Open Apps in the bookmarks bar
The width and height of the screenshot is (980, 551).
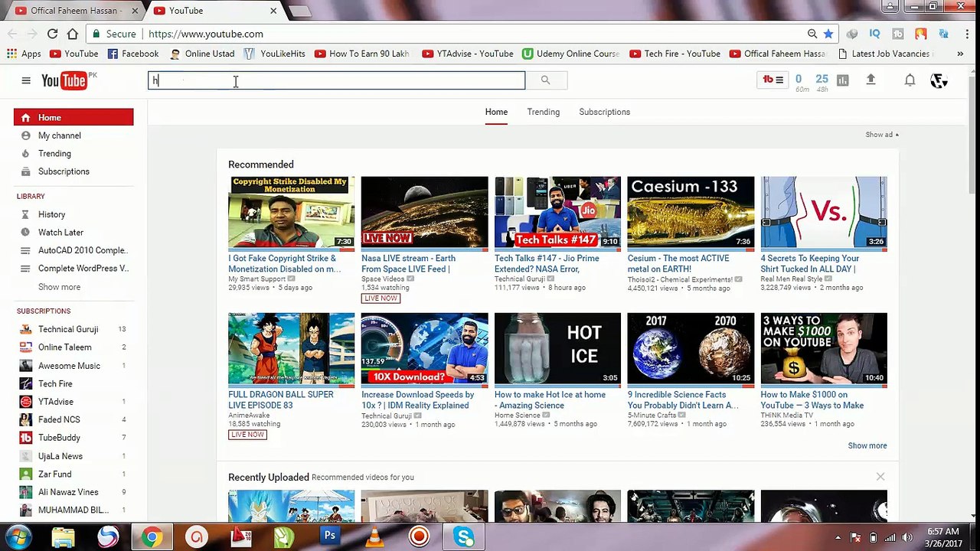coord(24,54)
